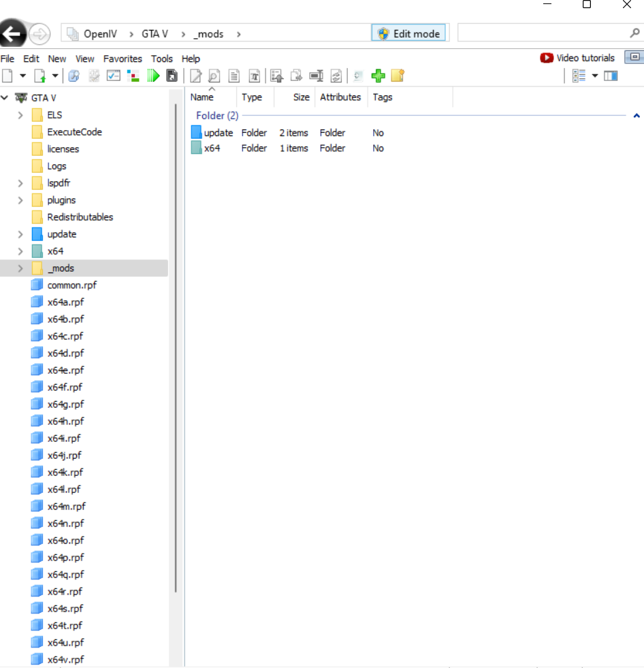
Task: Click the arrow after _mods breadcrumb
Action: 238,34
